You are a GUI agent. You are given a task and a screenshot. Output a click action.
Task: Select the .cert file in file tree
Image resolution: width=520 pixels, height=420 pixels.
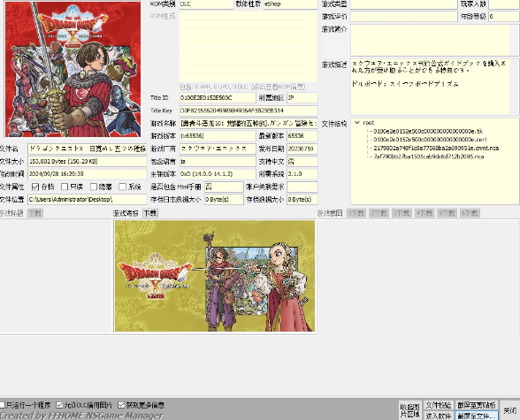(x=430, y=140)
